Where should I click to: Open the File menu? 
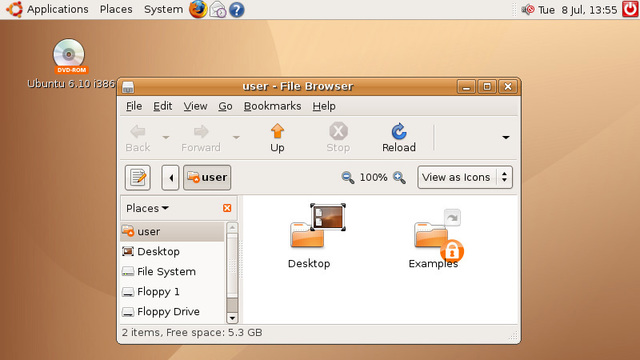click(x=134, y=106)
